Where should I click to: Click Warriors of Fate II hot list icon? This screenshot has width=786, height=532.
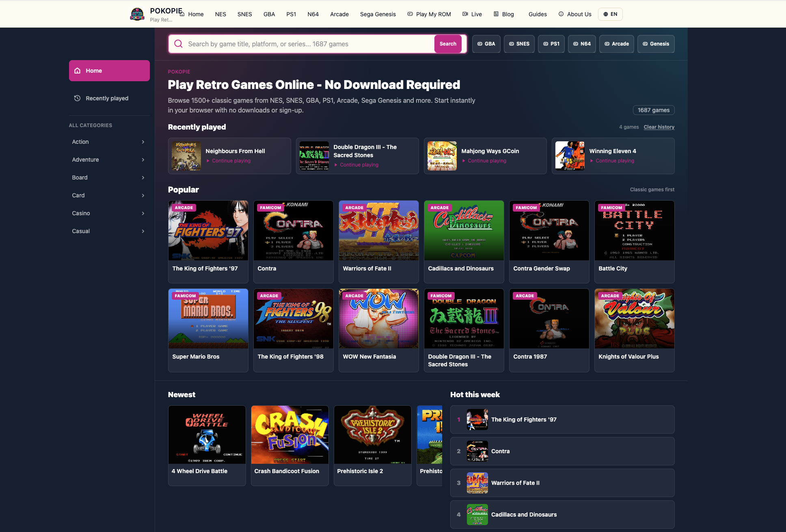(x=477, y=483)
